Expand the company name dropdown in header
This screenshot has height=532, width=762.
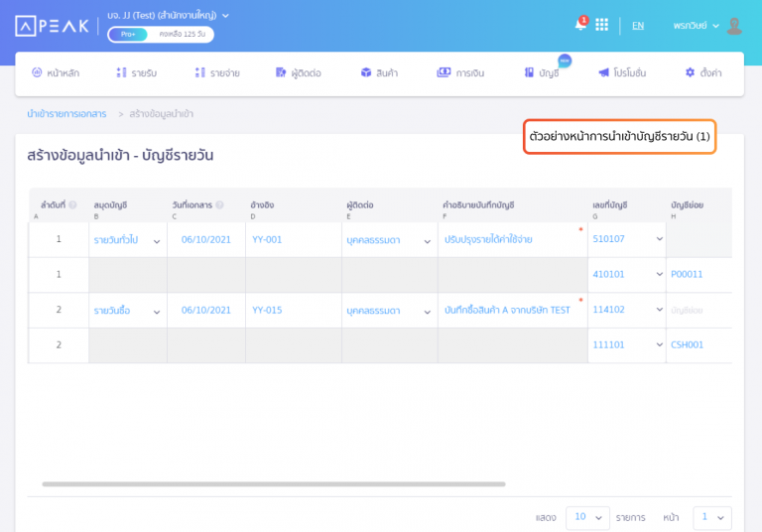click(226, 15)
